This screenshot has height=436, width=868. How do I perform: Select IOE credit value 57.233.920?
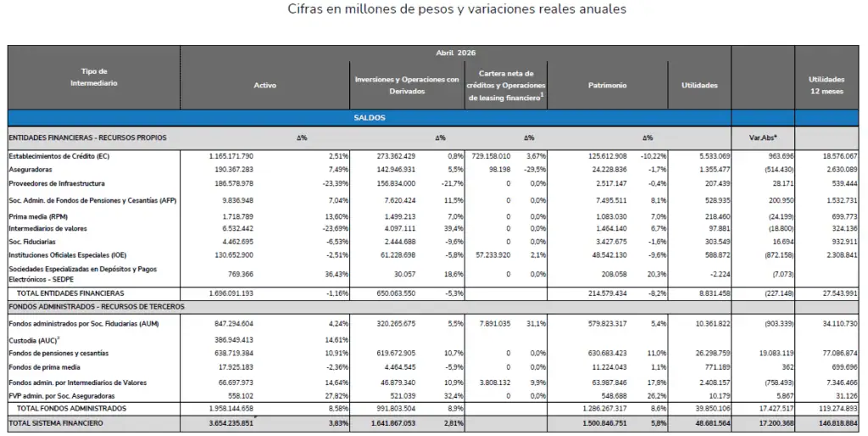pyautogui.click(x=493, y=254)
